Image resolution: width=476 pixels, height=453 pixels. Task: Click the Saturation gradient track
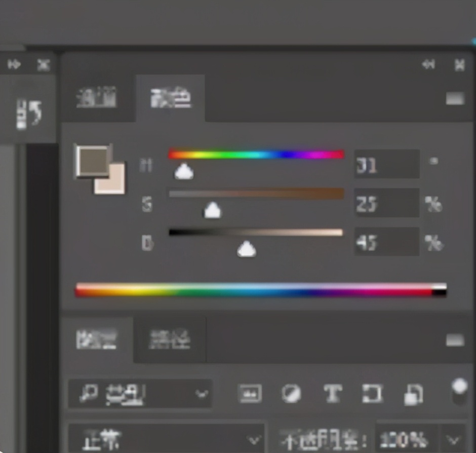click(257, 194)
